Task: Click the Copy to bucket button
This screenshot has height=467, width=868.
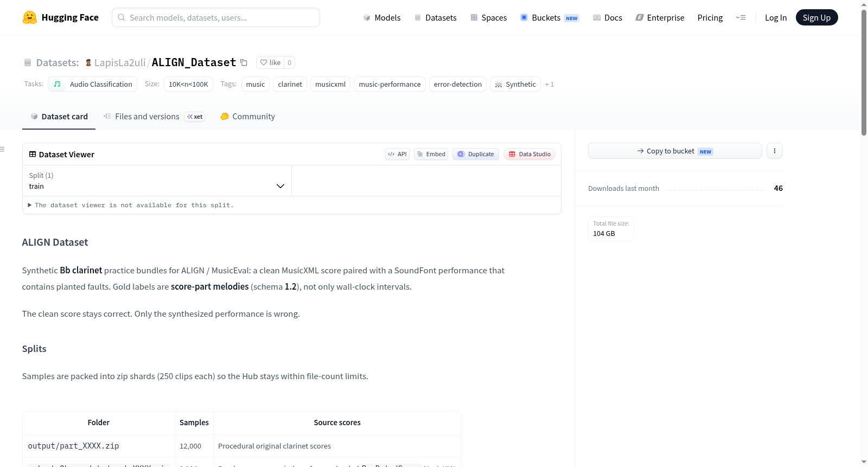Action: pos(675,151)
